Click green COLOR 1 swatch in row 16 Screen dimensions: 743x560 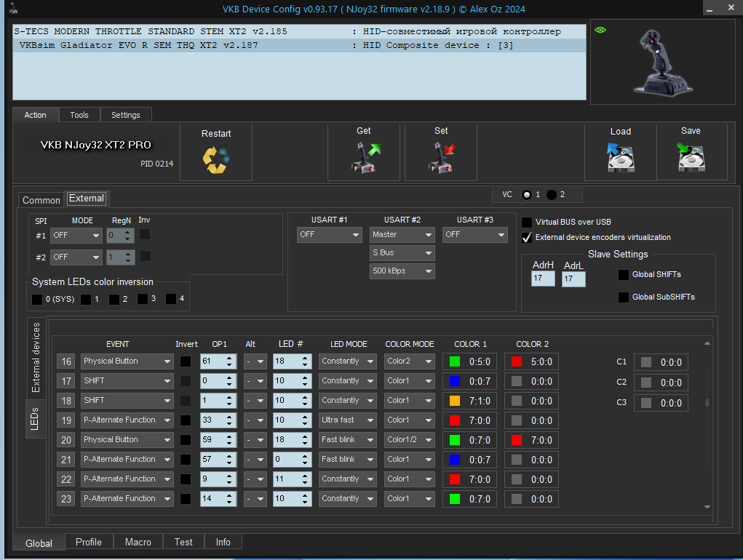454,361
